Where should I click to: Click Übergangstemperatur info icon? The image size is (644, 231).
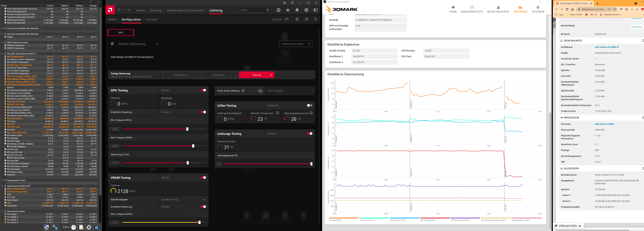point(311,113)
